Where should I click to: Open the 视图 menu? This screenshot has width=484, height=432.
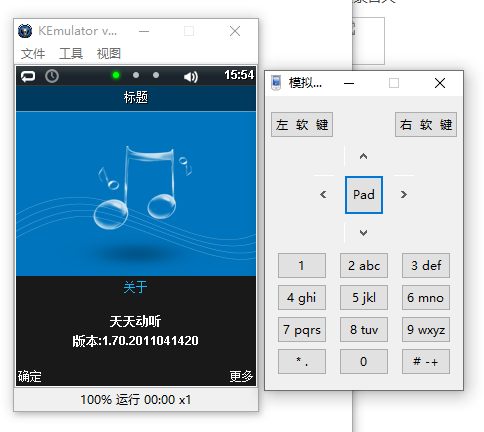109,53
